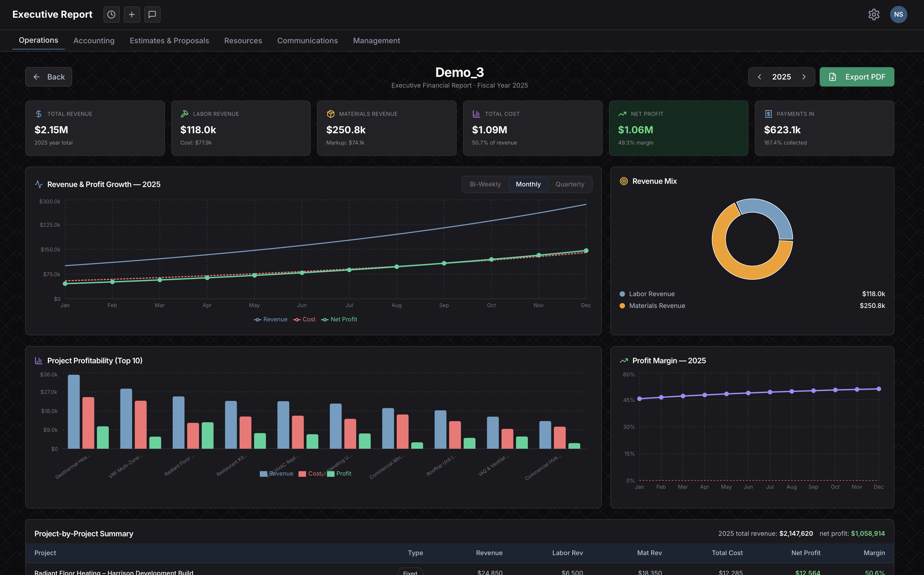
Task: Click the Dec point on Profit Margin line
Action: pyautogui.click(x=879, y=389)
